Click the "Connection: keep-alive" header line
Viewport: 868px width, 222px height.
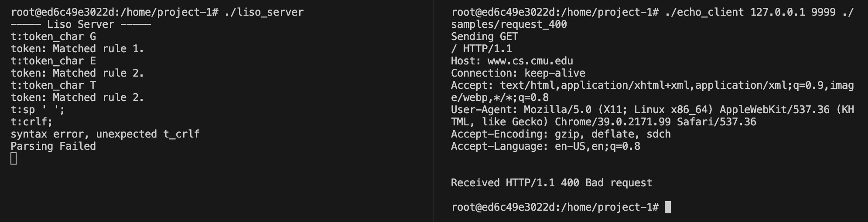(x=518, y=73)
